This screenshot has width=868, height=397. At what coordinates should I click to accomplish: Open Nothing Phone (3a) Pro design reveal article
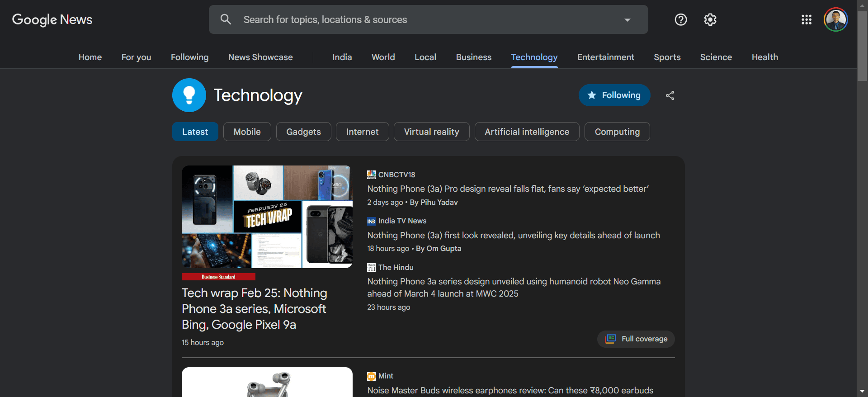click(508, 189)
